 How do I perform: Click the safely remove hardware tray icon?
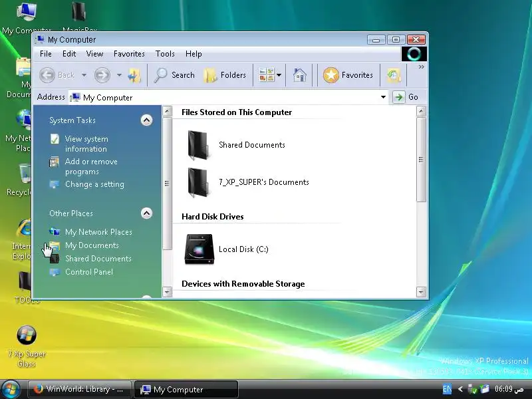(x=472, y=389)
